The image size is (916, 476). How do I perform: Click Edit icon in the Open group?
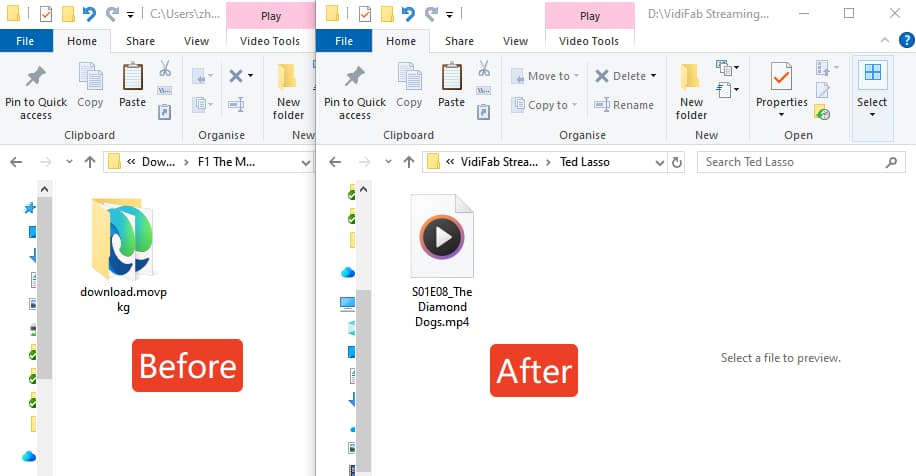[x=823, y=91]
